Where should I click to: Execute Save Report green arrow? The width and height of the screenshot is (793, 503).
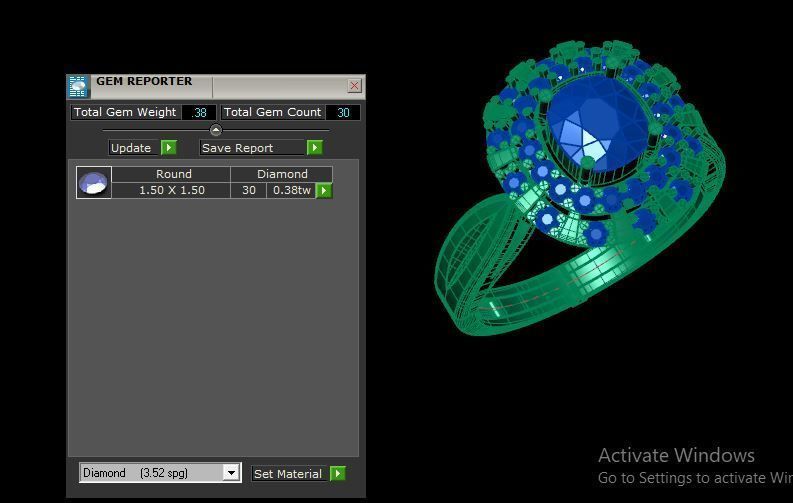coord(315,148)
